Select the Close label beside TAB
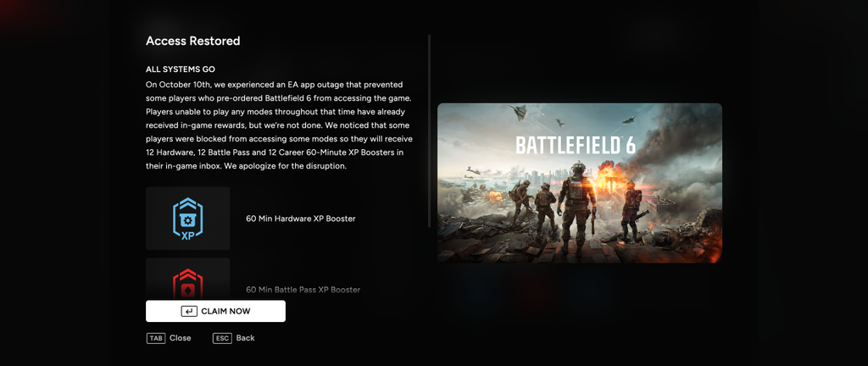The width and height of the screenshot is (868, 366). tap(181, 338)
